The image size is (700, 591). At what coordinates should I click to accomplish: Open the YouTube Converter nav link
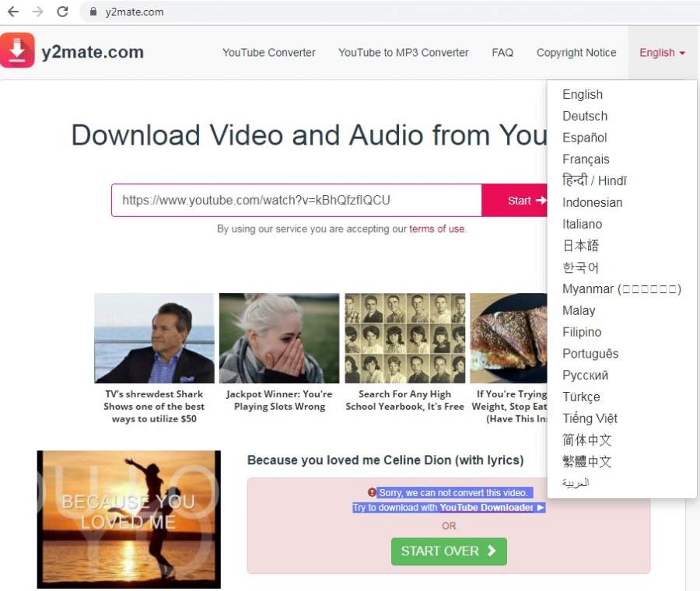tap(268, 53)
